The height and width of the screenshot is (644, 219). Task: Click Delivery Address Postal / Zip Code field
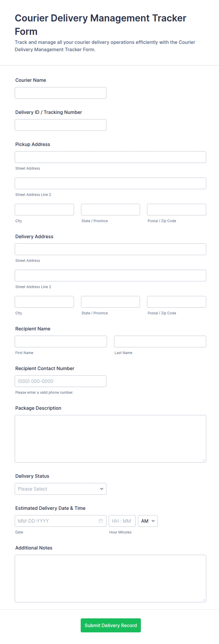pyautogui.click(x=176, y=302)
